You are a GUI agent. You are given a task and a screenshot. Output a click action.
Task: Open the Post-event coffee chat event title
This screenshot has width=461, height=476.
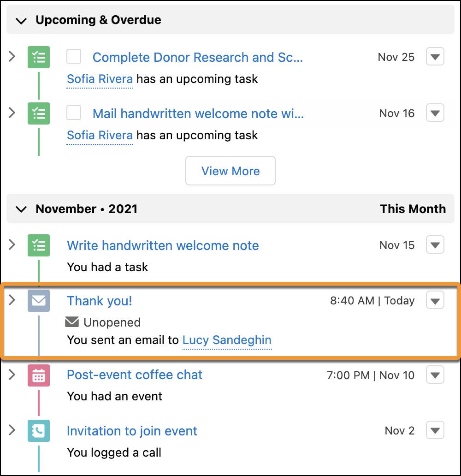pos(134,375)
